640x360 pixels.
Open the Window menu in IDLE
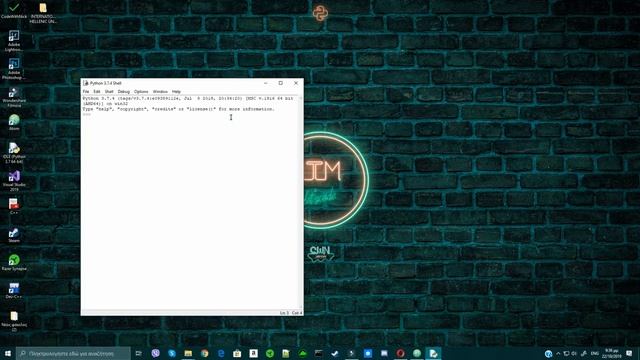click(160, 91)
